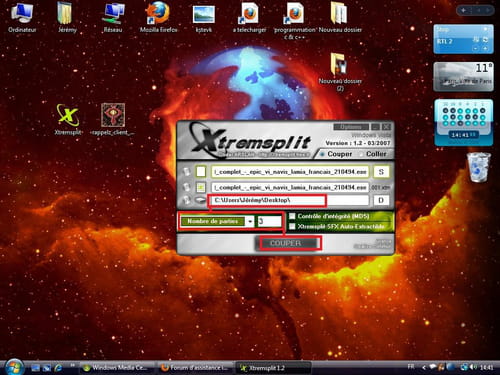Image resolution: width=500 pixels, height=375 pixels.
Task: Click the number of parts value field
Action: point(270,221)
